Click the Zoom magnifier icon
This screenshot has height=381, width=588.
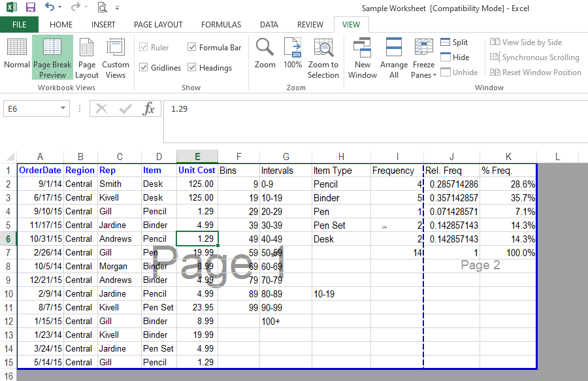(x=265, y=48)
